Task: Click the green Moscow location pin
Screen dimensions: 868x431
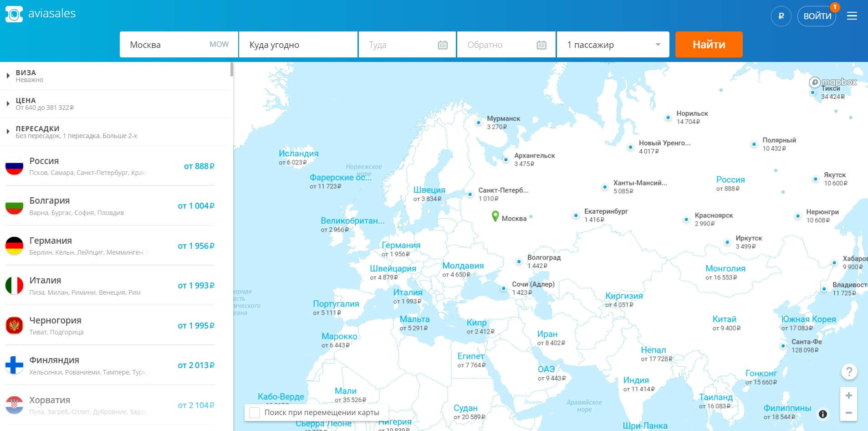Action: (495, 216)
